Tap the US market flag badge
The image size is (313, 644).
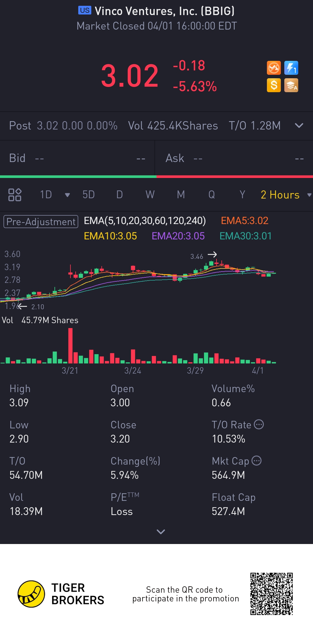[x=85, y=10]
